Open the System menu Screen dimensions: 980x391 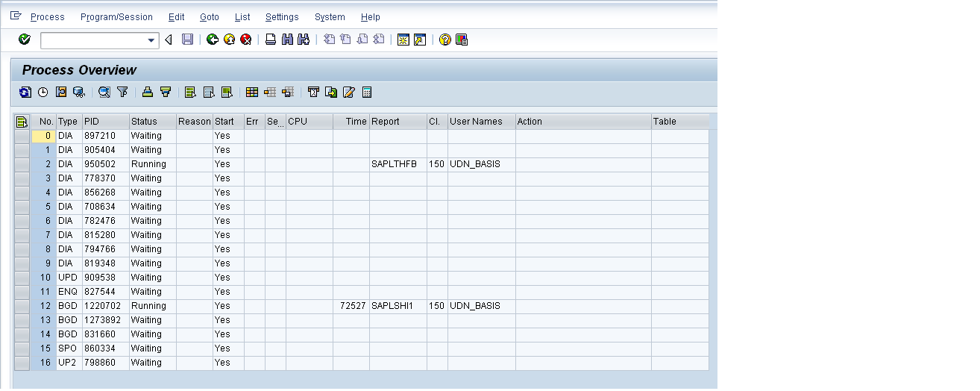click(330, 16)
